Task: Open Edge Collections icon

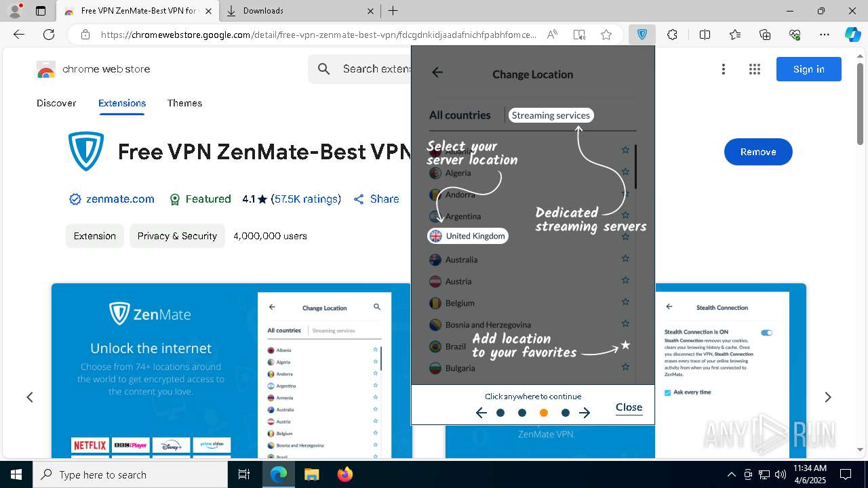Action: pos(765,35)
